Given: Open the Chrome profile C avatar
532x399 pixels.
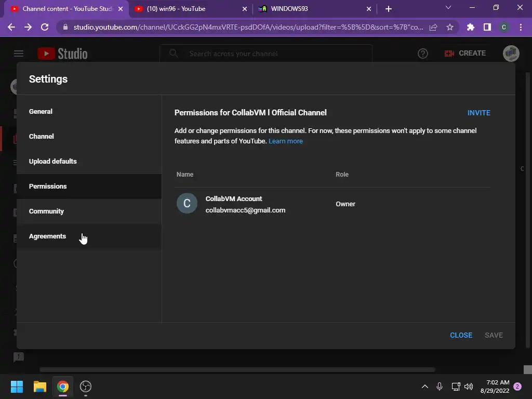Looking at the screenshot, I should click(x=504, y=27).
